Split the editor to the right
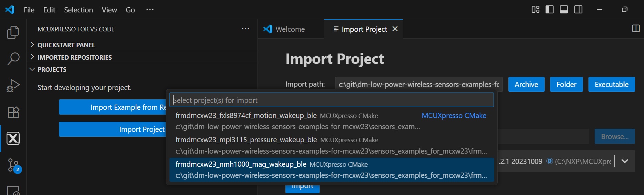The image size is (644, 195). [636, 29]
